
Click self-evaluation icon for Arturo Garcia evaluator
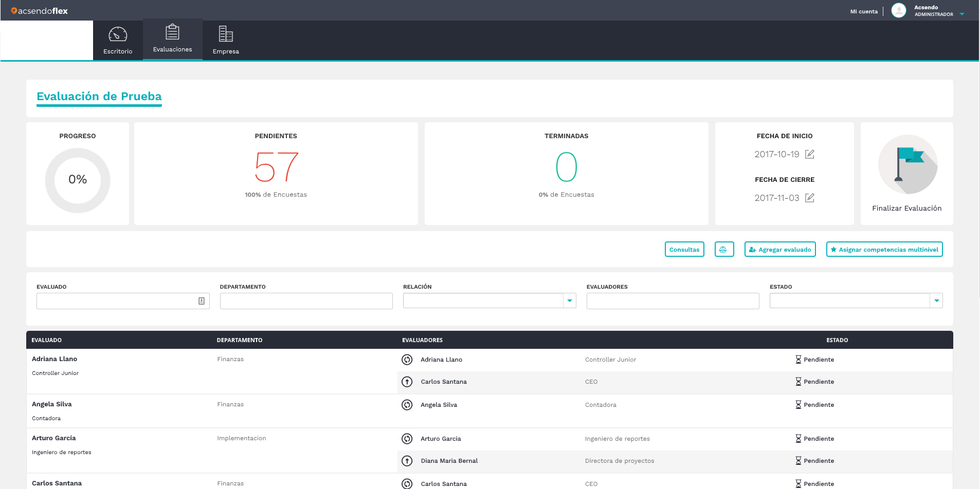(x=407, y=439)
